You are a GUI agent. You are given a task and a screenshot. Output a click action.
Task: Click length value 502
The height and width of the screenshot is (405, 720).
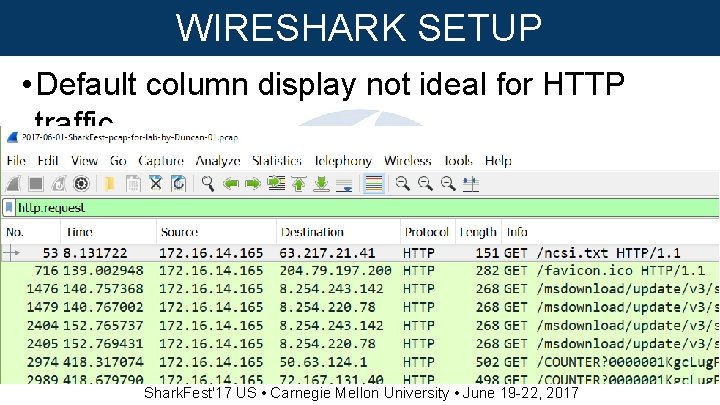click(x=487, y=362)
